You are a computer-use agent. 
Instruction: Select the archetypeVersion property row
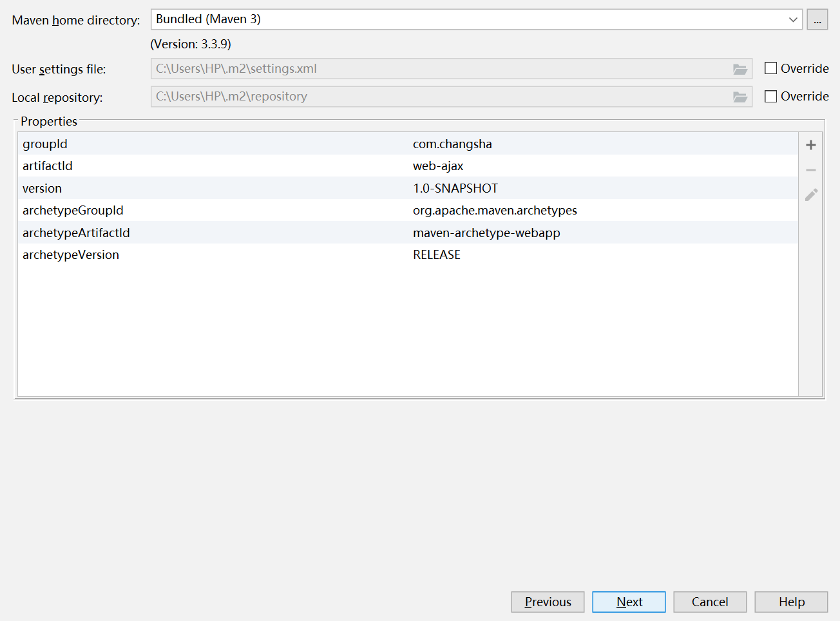click(x=408, y=254)
